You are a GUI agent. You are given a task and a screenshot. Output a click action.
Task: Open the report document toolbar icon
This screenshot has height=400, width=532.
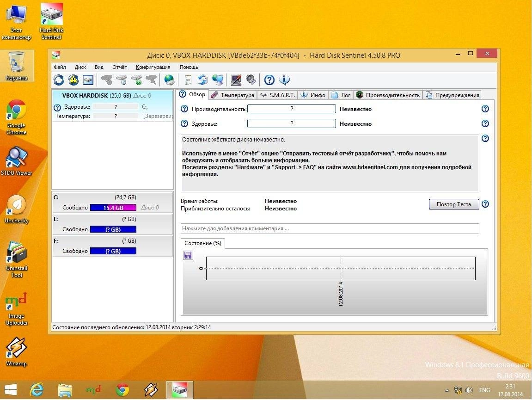tap(188, 80)
